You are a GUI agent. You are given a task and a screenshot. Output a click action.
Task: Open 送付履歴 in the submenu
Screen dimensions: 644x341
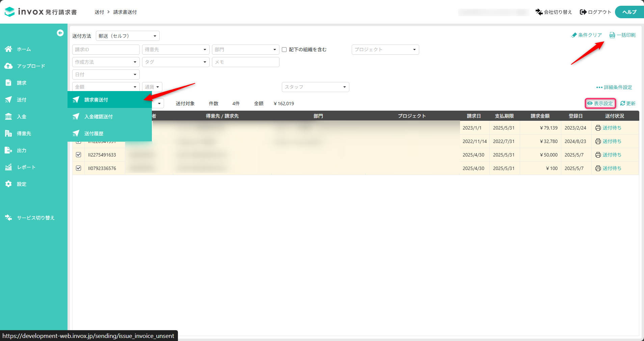click(x=94, y=134)
